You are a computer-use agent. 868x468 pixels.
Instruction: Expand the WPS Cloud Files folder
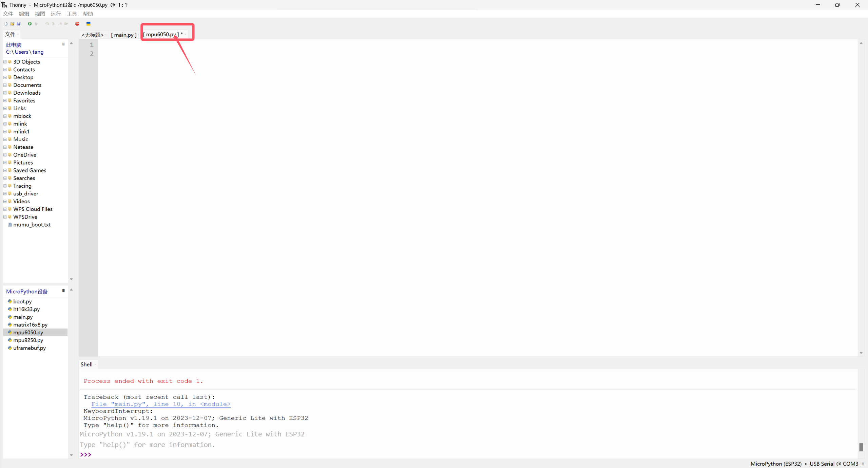pyautogui.click(x=5, y=209)
